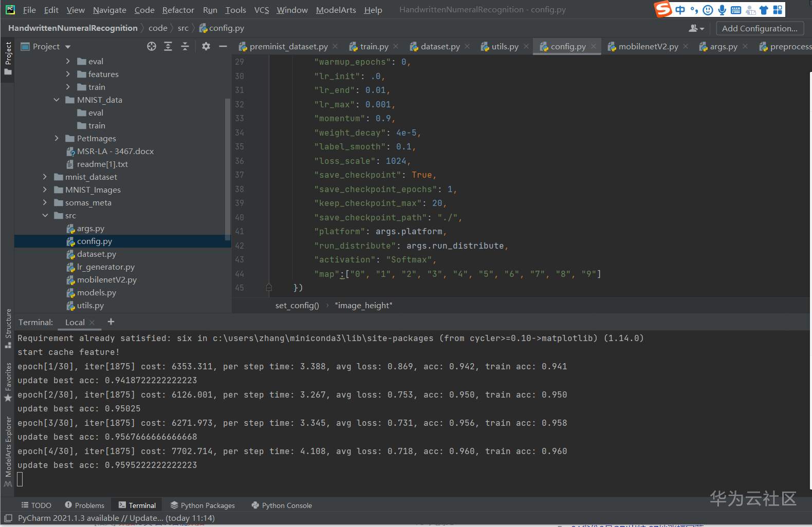Add a new terminal session with plus icon
Screen dimensions: 812x527
pyautogui.click(x=111, y=322)
